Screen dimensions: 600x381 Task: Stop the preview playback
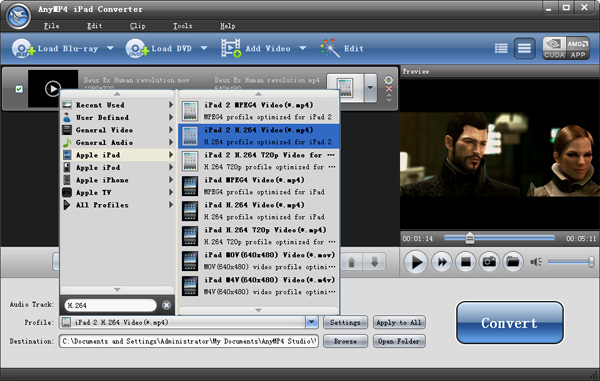pyautogui.click(x=466, y=262)
